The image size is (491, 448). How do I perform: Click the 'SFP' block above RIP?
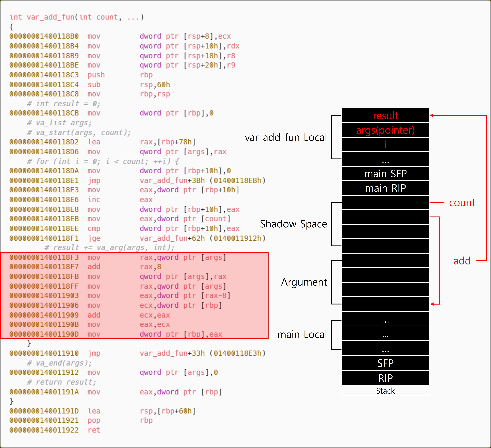click(385, 363)
